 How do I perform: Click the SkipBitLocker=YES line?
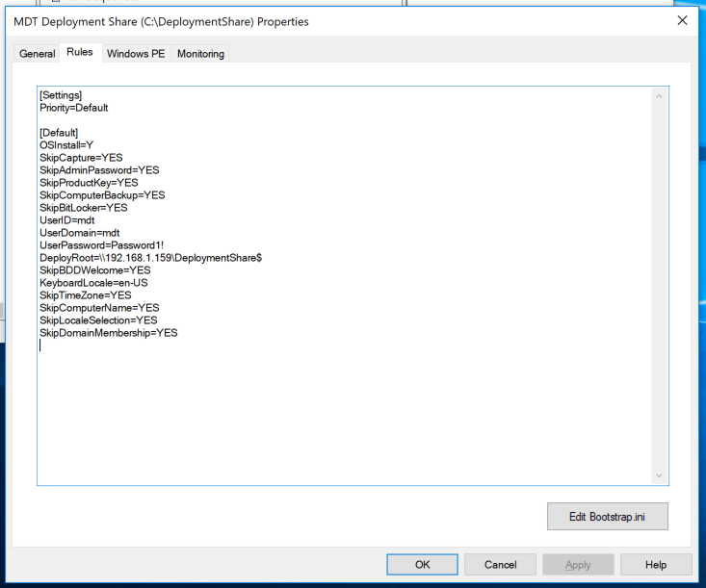pyautogui.click(x=84, y=208)
